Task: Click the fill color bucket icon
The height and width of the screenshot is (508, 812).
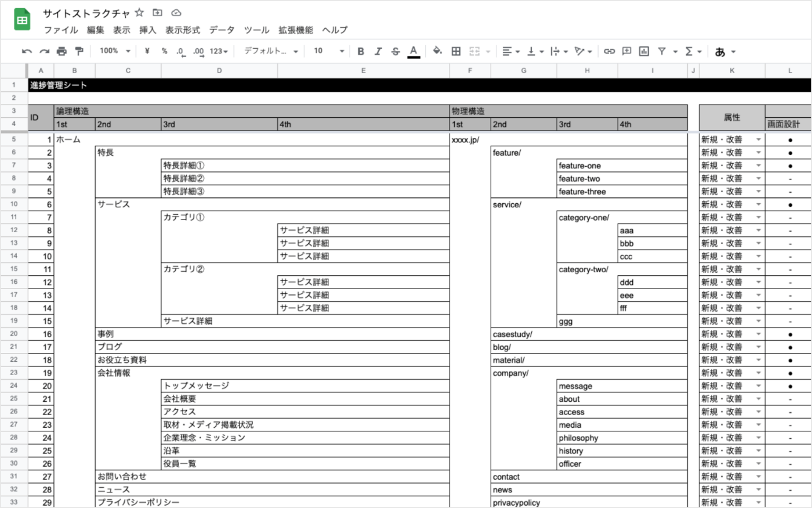Action: [x=437, y=51]
